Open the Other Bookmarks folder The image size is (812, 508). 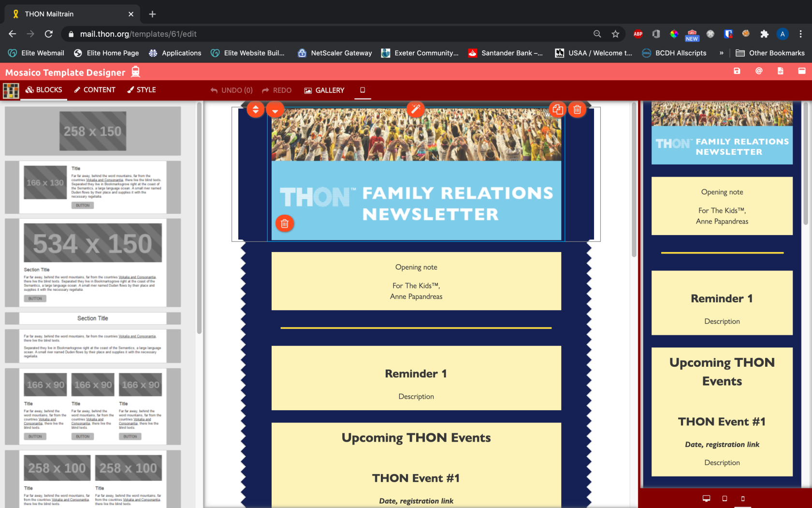(770, 53)
